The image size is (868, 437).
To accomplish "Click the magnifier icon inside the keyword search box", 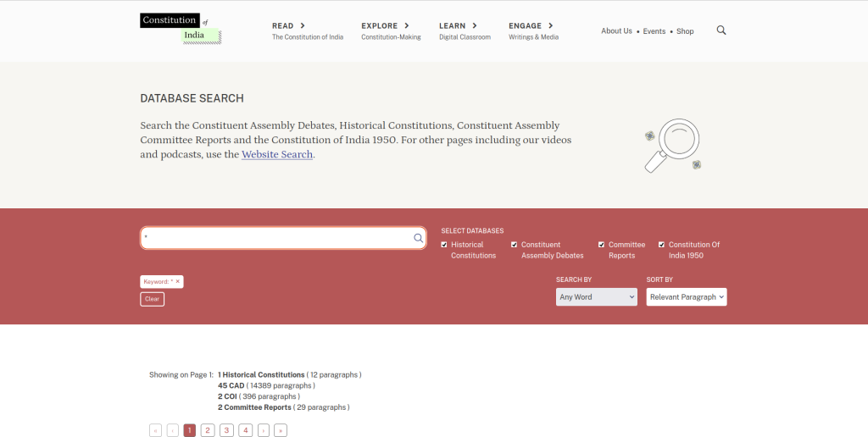I will 419,238.
